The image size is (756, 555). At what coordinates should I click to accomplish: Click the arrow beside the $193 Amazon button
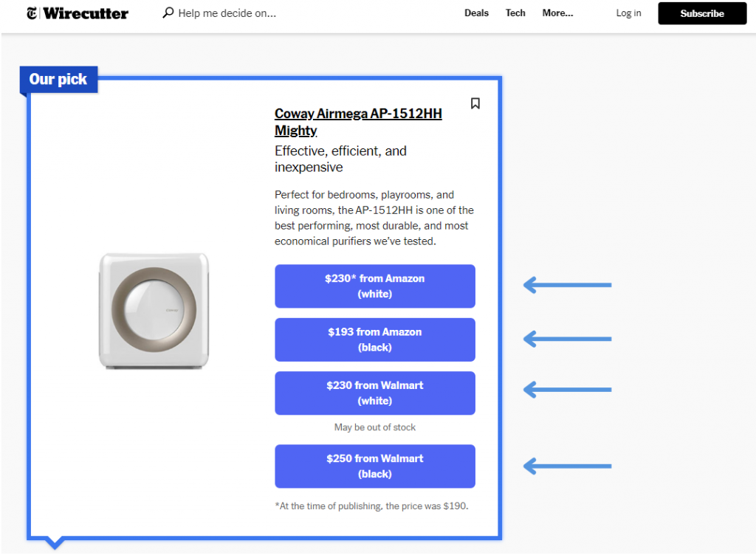tap(567, 339)
